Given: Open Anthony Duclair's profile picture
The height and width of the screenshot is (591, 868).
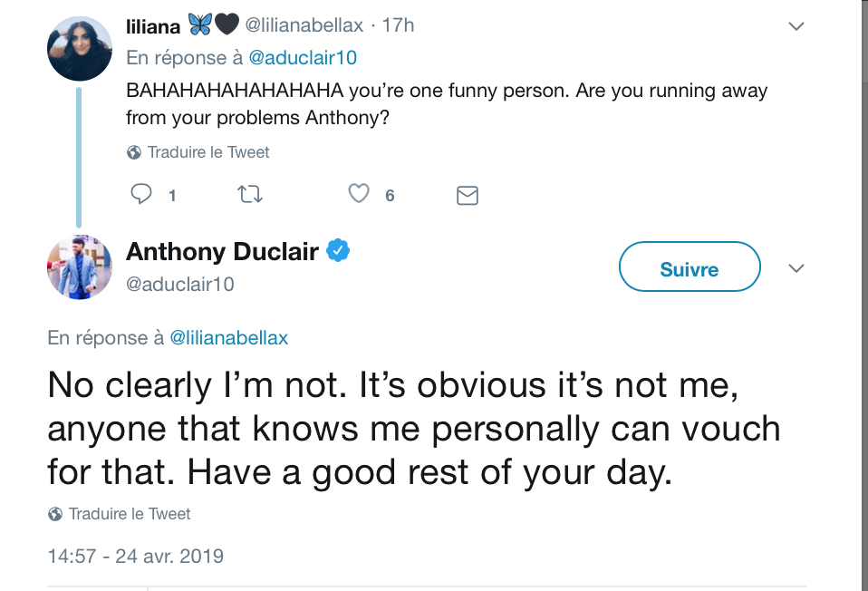Looking at the screenshot, I should [x=79, y=267].
